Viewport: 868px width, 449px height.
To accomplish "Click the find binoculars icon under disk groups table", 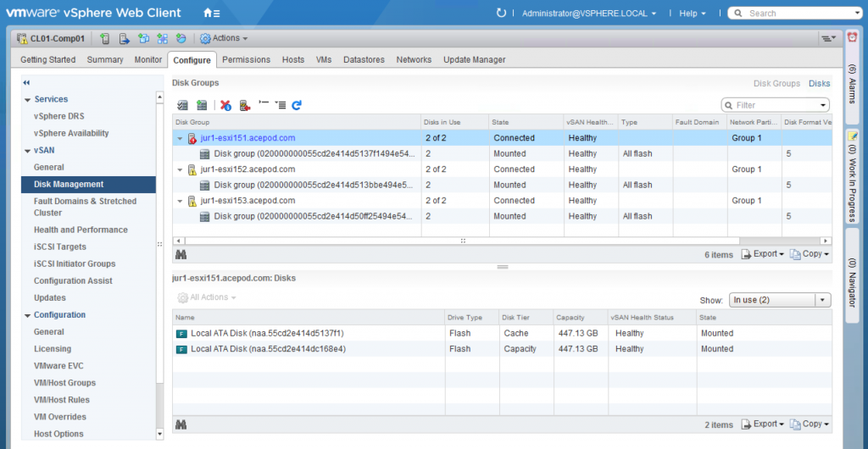I will tap(181, 254).
